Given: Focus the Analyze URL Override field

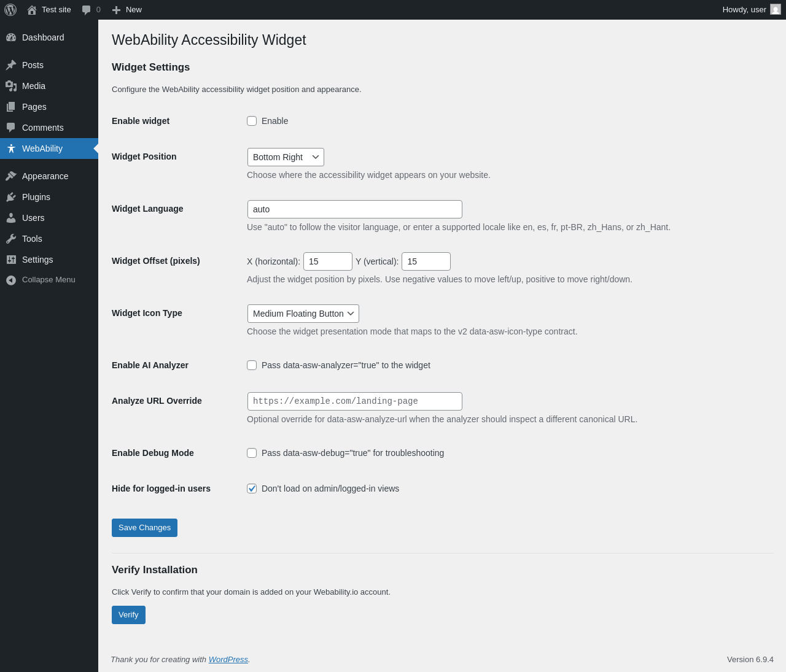Looking at the screenshot, I should (354, 401).
